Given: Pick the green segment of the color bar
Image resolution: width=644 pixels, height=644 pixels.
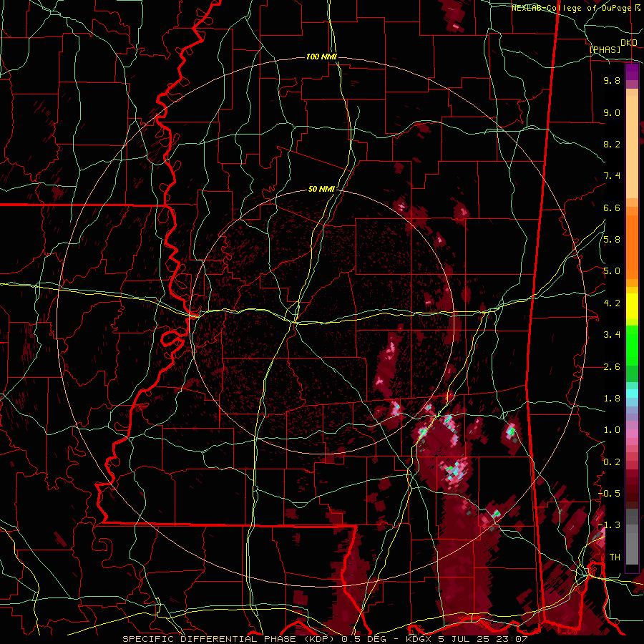Looking at the screenshot, I should [632, 345].
